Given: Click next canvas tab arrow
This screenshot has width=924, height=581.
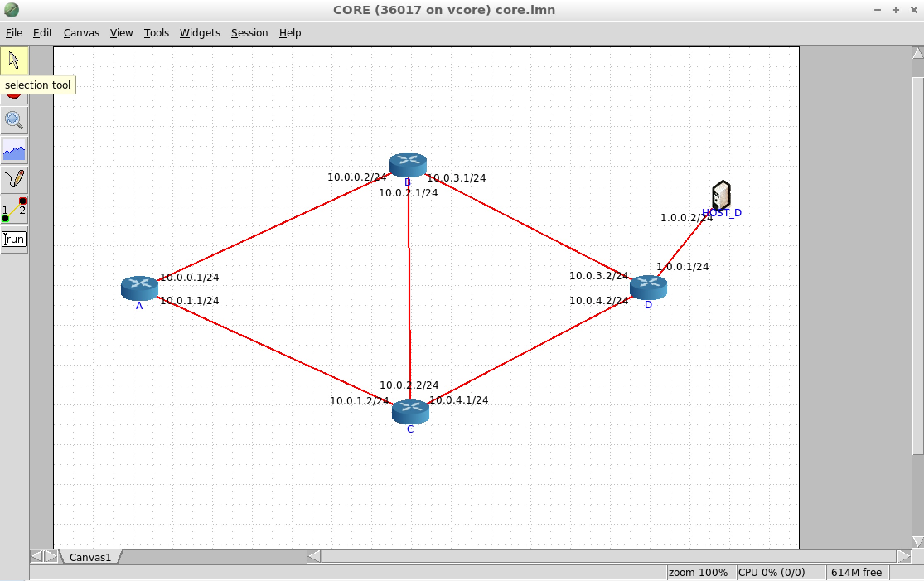Looking at the screenshot, I should pyautogui.click(x=51, y=556).
